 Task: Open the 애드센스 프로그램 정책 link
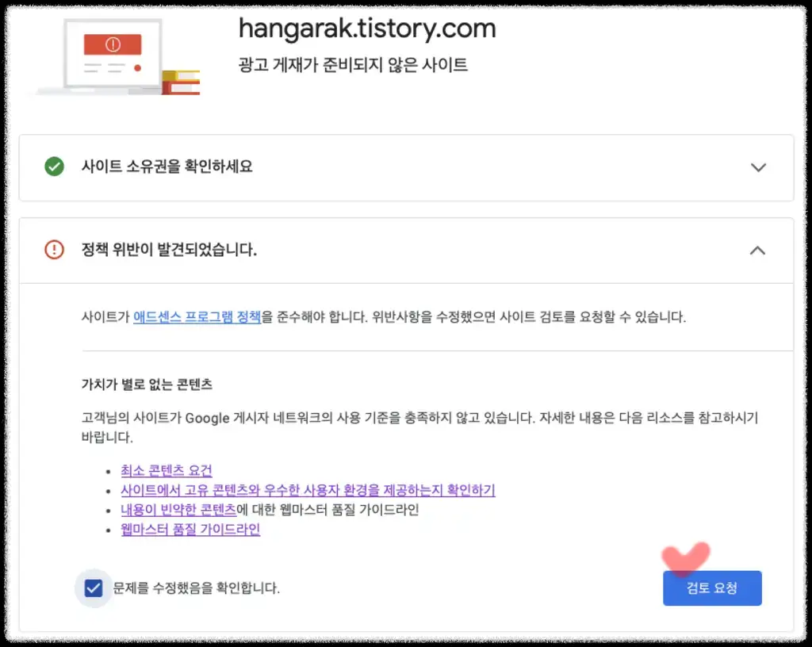[x=197, y=316]
